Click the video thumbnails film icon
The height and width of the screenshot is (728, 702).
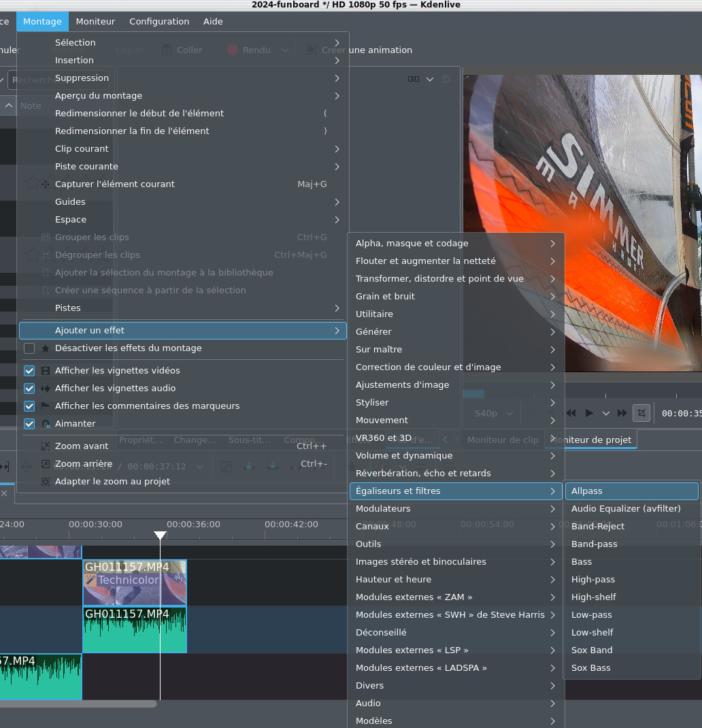(46, 371)
